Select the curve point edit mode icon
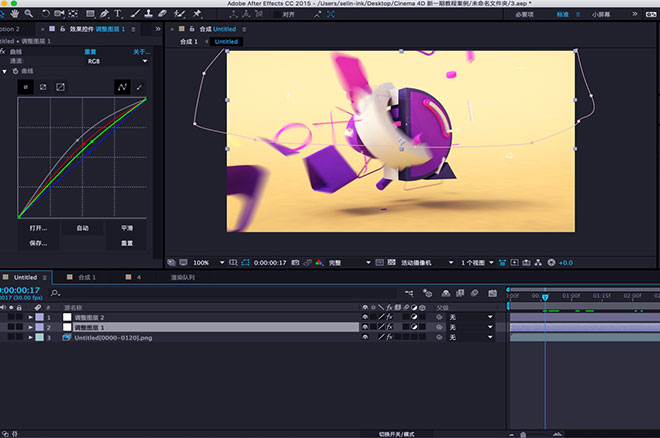 (121, 88)
